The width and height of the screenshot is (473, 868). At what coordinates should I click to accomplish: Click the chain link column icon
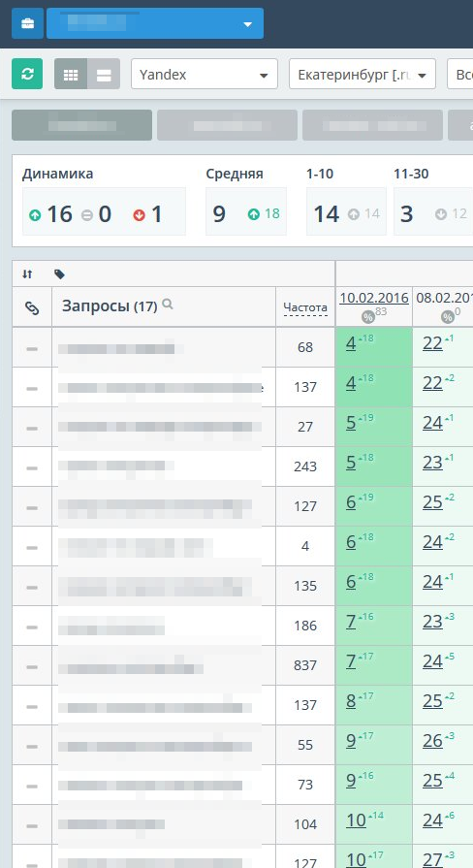pos(32,308)
